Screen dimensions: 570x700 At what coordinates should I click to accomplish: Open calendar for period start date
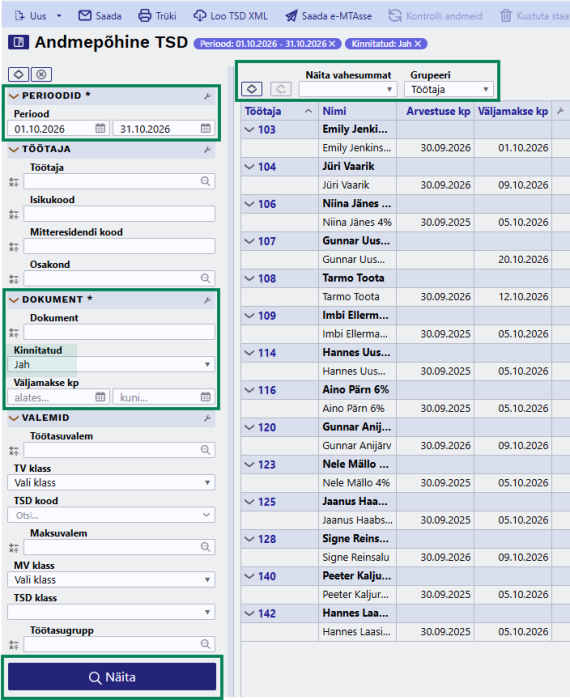point(100,129)
